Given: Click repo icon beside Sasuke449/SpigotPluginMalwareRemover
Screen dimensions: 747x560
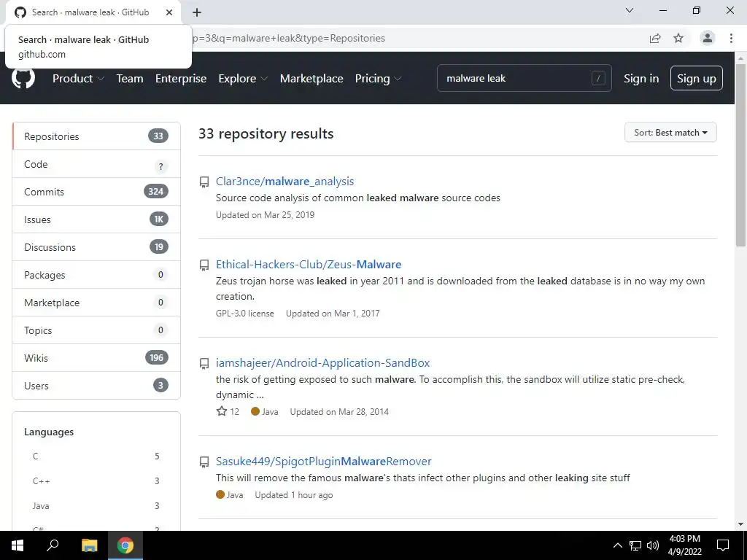Looking at the screenshot, I should tap(204, 462).
